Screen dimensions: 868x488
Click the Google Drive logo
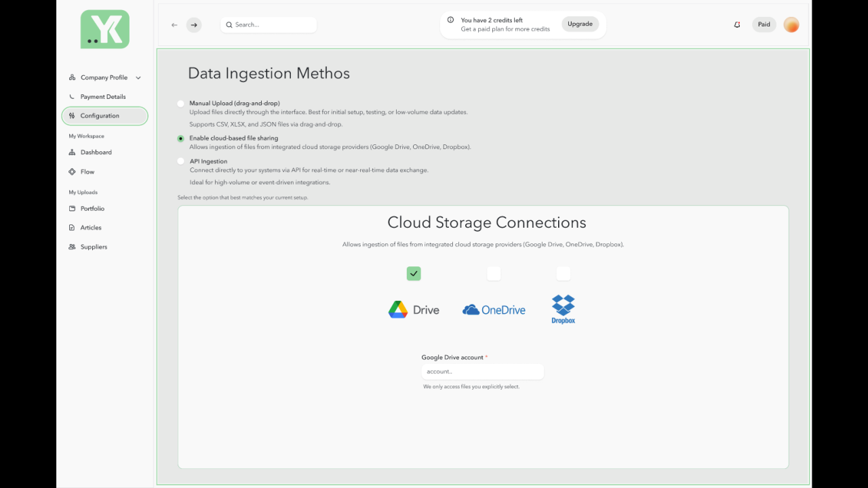click(414, 310)
